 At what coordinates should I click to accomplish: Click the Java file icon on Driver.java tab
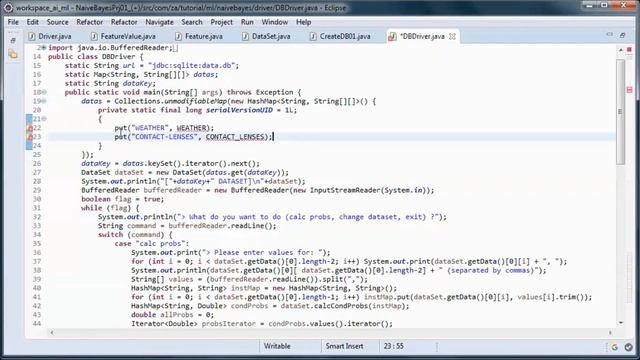pos(31,36)
